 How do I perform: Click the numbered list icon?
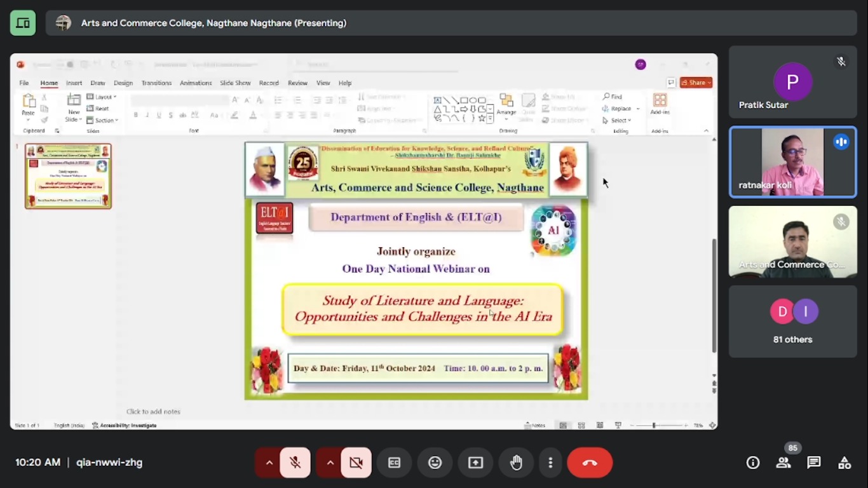click(x=297, y=100)
